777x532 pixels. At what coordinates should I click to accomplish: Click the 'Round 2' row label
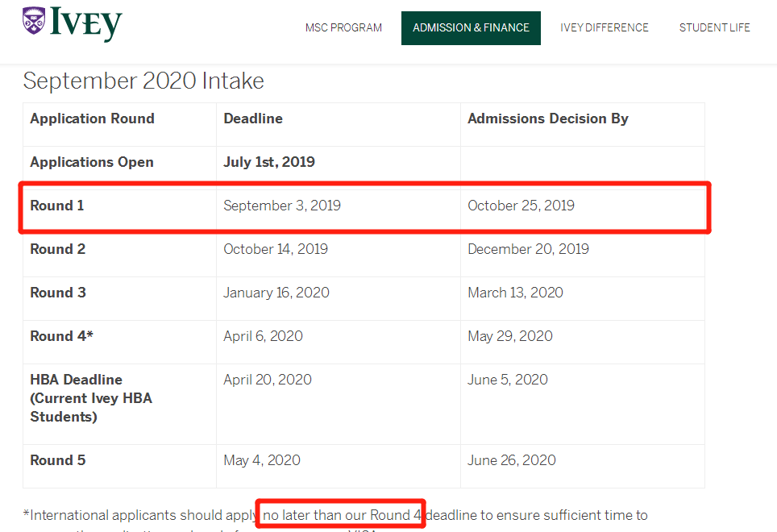point(57,249)
